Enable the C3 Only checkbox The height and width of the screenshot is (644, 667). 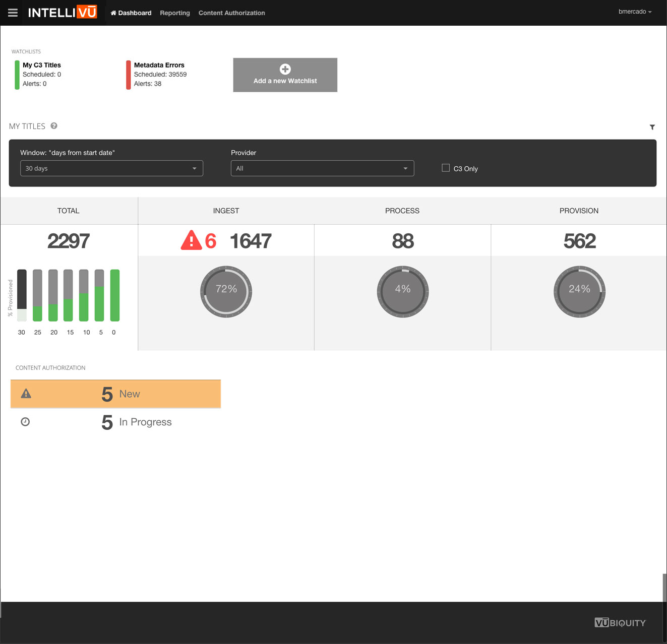pos(446,168)
